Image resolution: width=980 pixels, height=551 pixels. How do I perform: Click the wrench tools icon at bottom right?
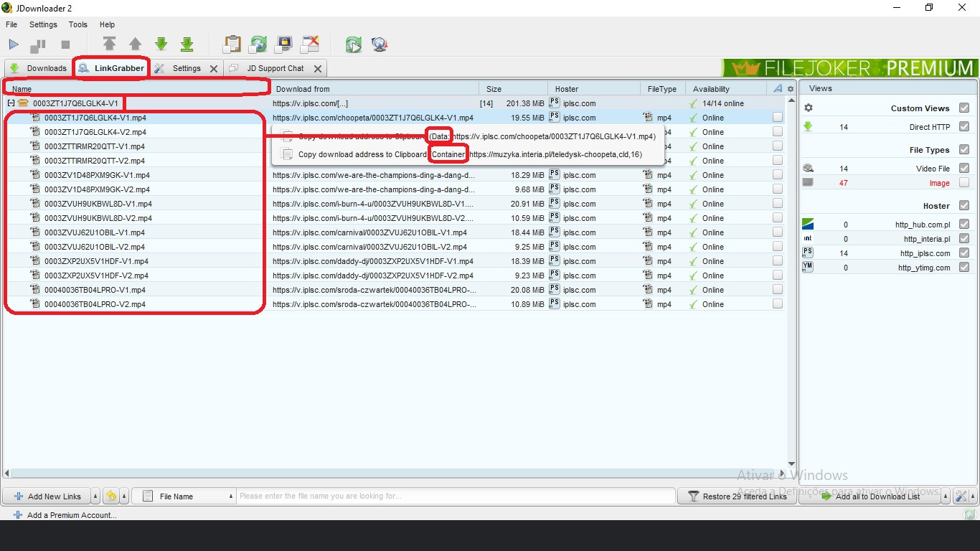961,496
